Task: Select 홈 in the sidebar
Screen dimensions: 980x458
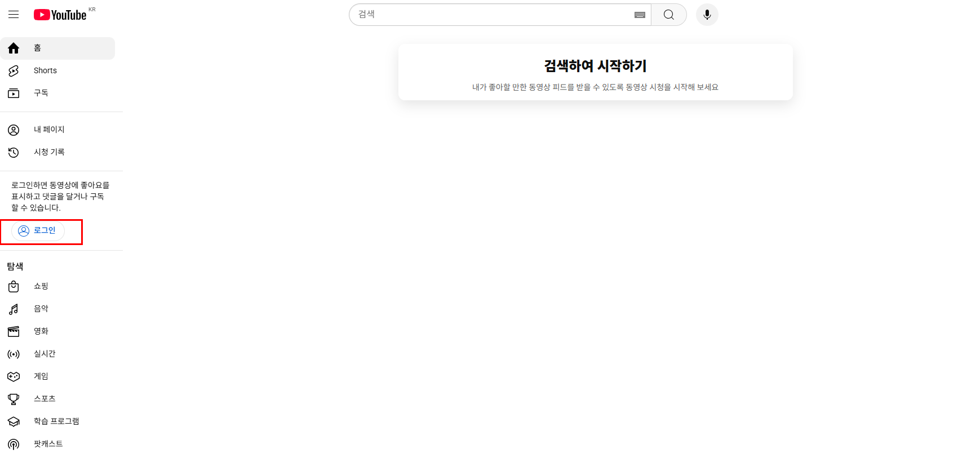Action: pyautogui.click(x=37, y=48)
